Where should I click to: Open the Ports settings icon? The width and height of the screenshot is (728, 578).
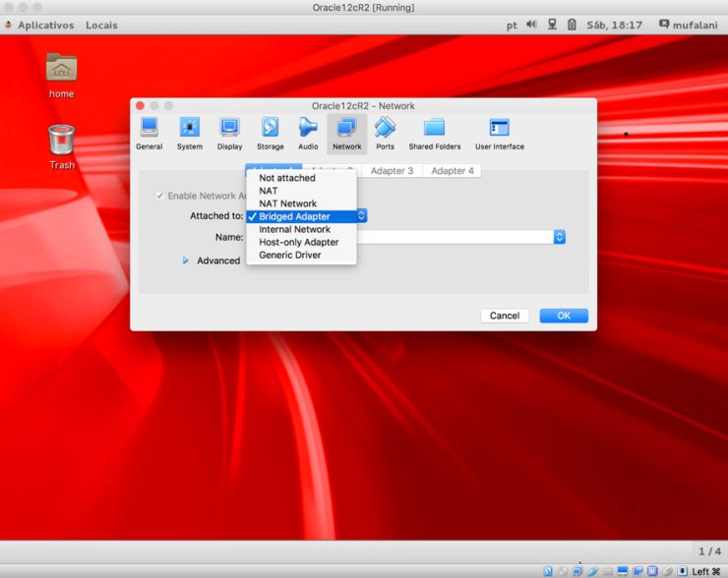pos(385,134)
